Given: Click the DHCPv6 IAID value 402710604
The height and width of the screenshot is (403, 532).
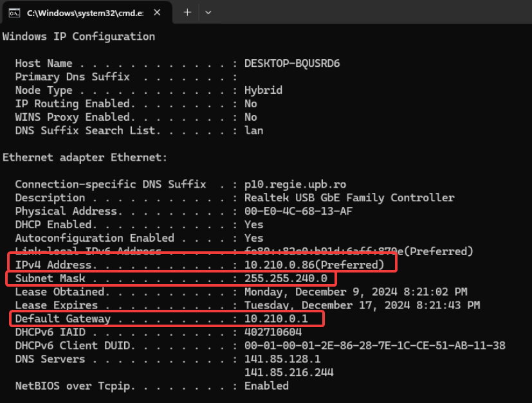Looking at the screenshot, I should tap(273, 332).
